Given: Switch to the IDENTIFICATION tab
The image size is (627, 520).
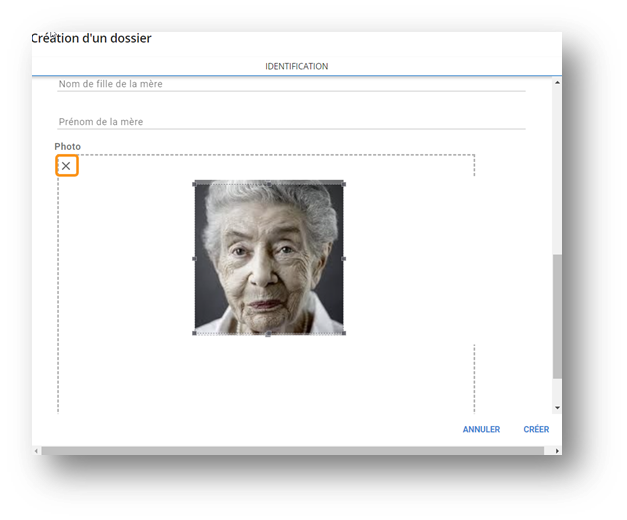Looking at the screenshot, I should click(x=296, y=67).
